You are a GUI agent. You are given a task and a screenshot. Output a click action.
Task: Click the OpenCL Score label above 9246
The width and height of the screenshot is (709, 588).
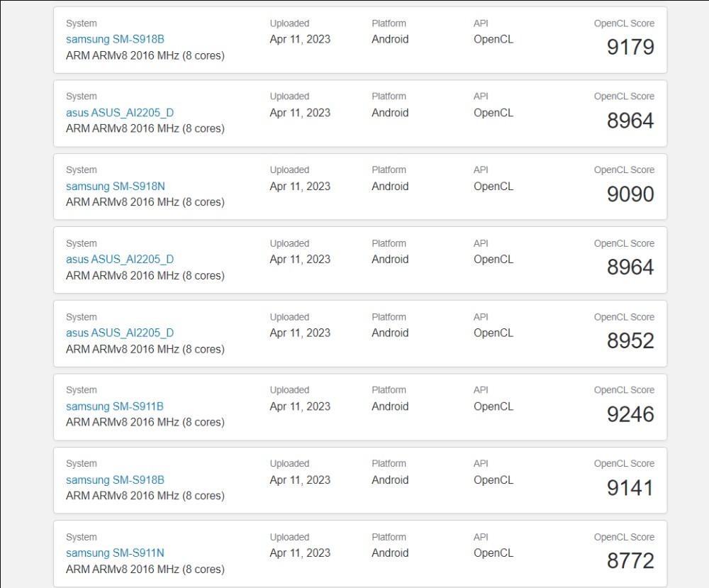tap(624, 390)
